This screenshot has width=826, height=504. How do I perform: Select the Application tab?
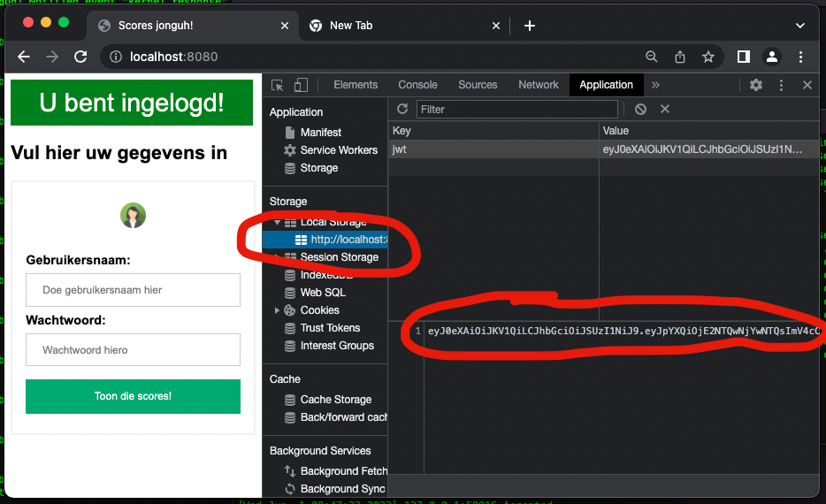[606, 85]
